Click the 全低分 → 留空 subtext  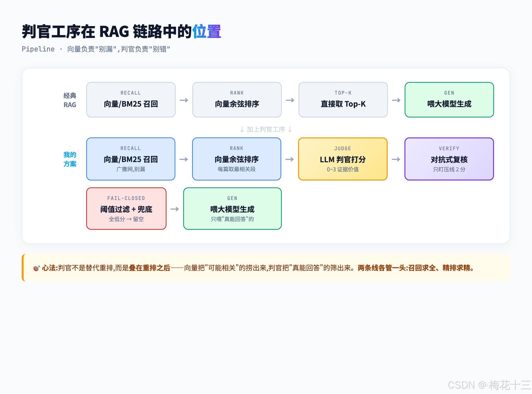pos(126,219)
